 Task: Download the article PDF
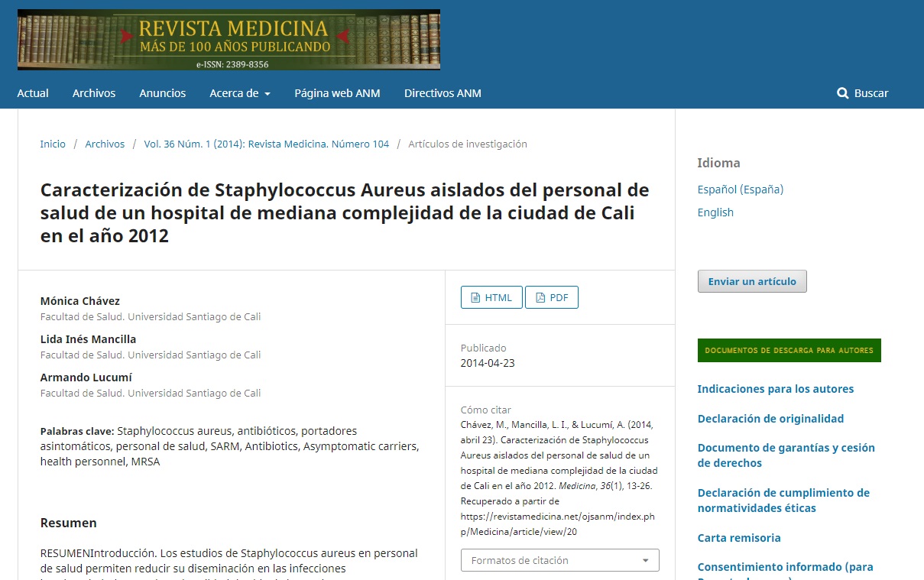click(552, 297)
